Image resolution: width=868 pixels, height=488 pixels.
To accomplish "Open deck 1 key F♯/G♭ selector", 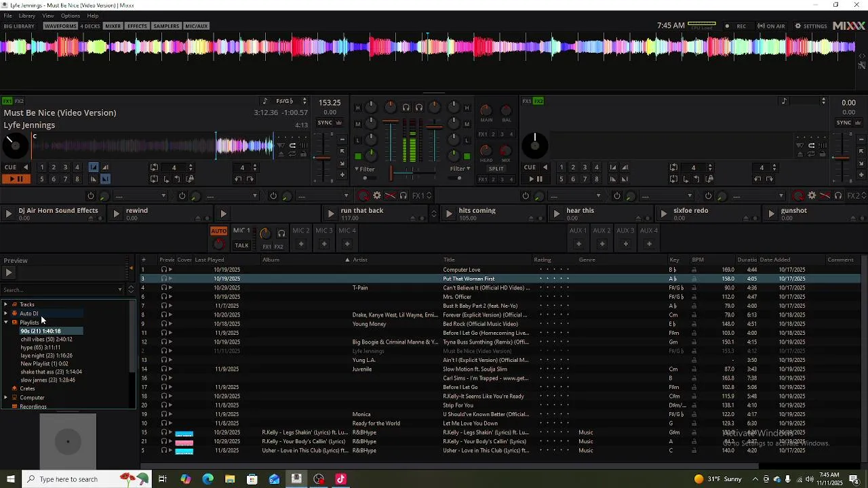I will (x=284, y=101).
